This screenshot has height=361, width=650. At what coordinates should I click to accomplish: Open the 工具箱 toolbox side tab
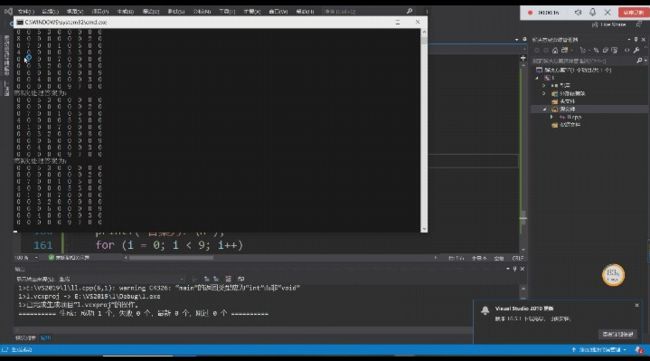(7, 88)
